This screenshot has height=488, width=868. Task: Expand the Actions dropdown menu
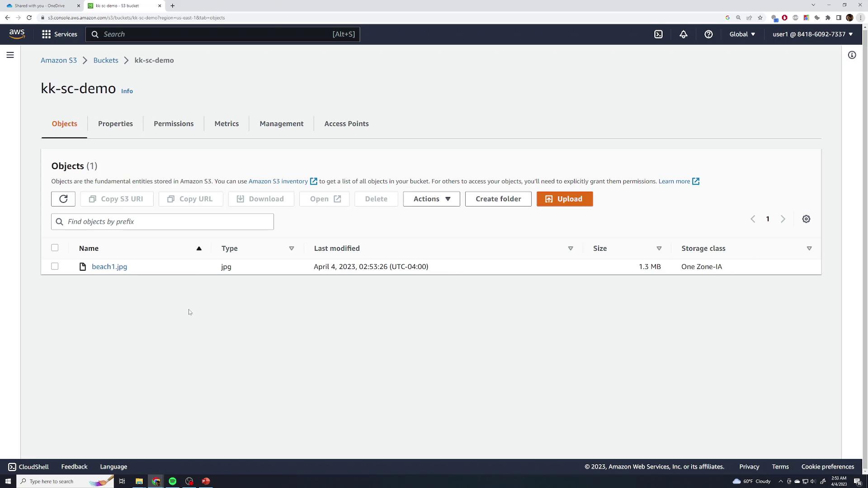pyautogui.click(x=431, y=199)
